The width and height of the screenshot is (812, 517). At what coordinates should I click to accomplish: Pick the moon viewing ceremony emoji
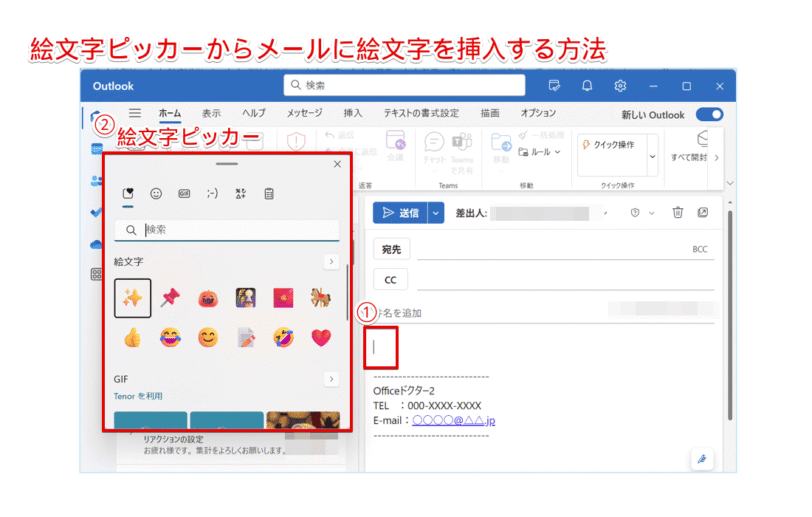245,298
